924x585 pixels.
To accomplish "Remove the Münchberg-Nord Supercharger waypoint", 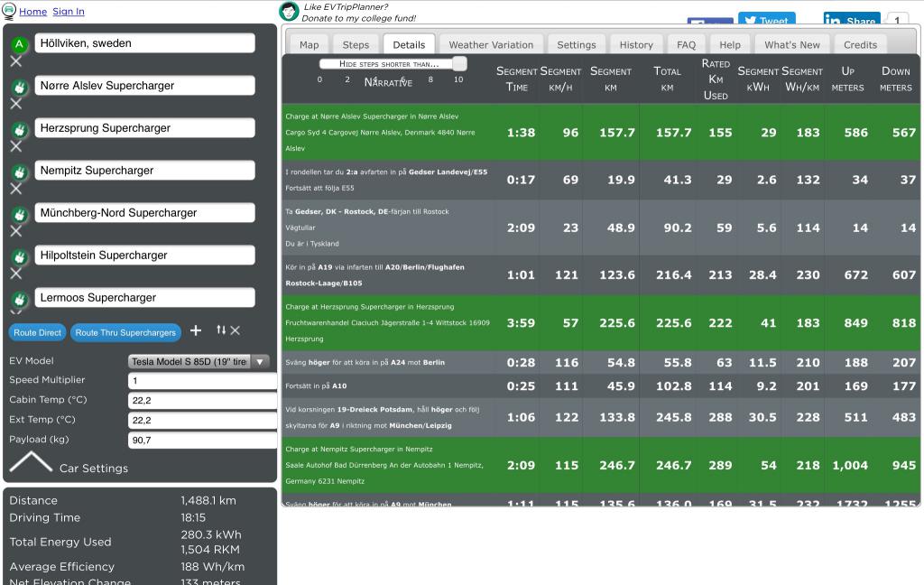I will point(16,231).
